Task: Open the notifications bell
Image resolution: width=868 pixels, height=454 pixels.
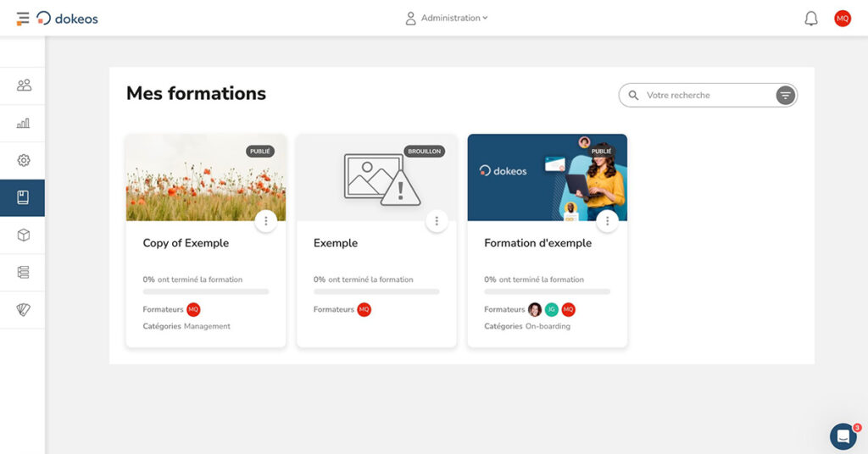Action: tap(811, 19)
